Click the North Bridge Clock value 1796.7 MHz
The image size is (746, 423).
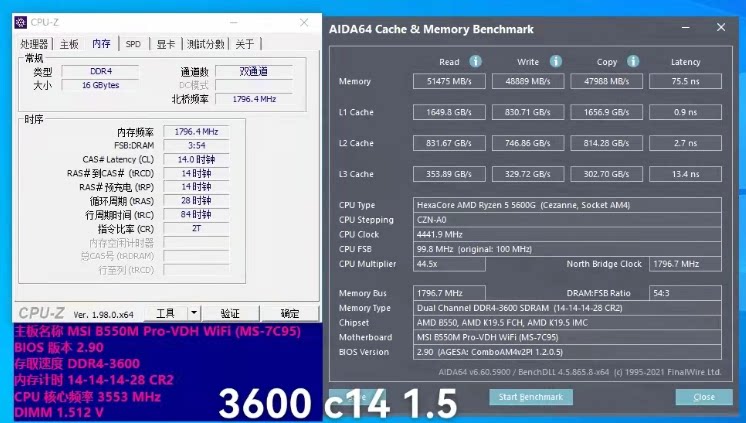pos(685,264)
